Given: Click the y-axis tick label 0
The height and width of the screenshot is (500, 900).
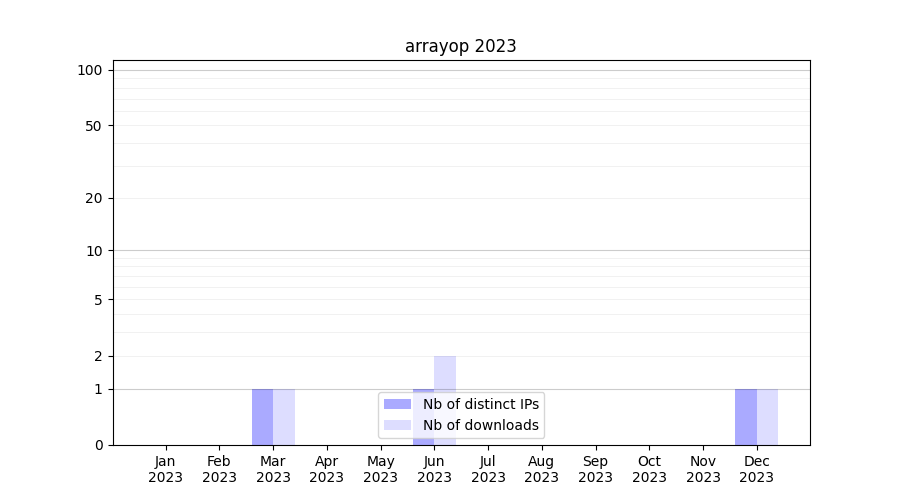Looking at the screenshot, I should [x=98, y=445].
